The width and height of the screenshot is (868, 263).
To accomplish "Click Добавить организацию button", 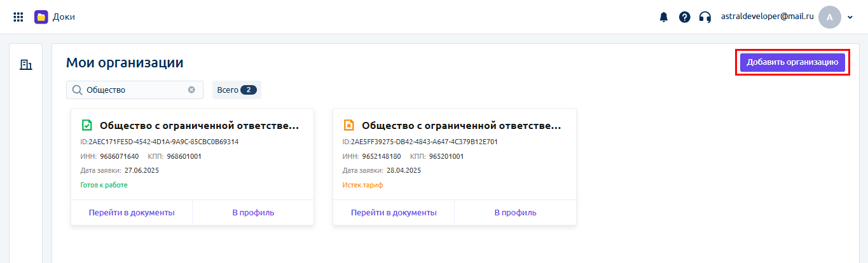I will (x=792, y=62).
